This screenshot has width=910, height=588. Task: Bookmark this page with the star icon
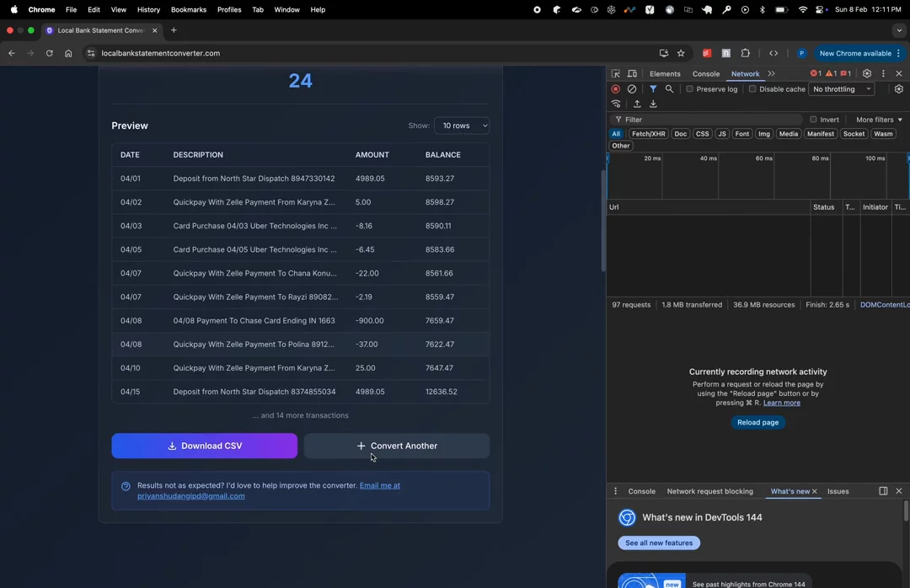681,53
